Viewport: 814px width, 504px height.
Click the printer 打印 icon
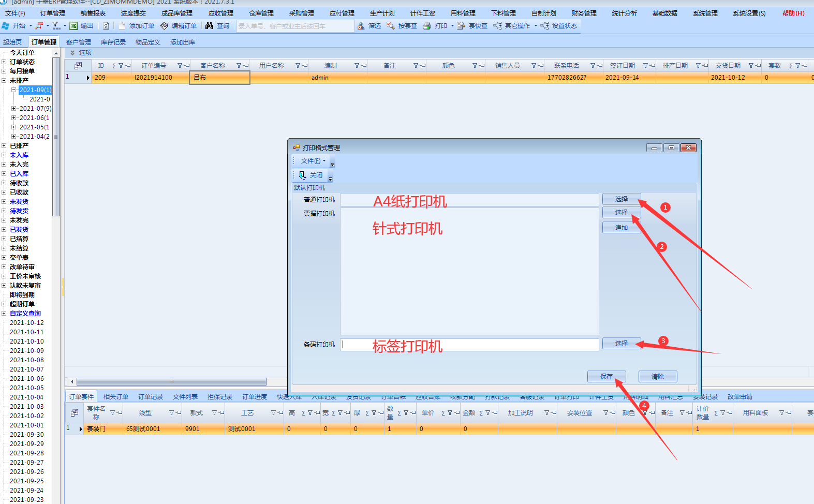427,26
